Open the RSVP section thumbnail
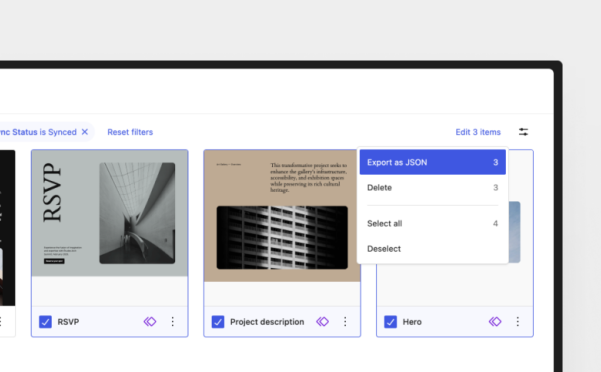This screenshot has height=372, width=601. (110, 213)
